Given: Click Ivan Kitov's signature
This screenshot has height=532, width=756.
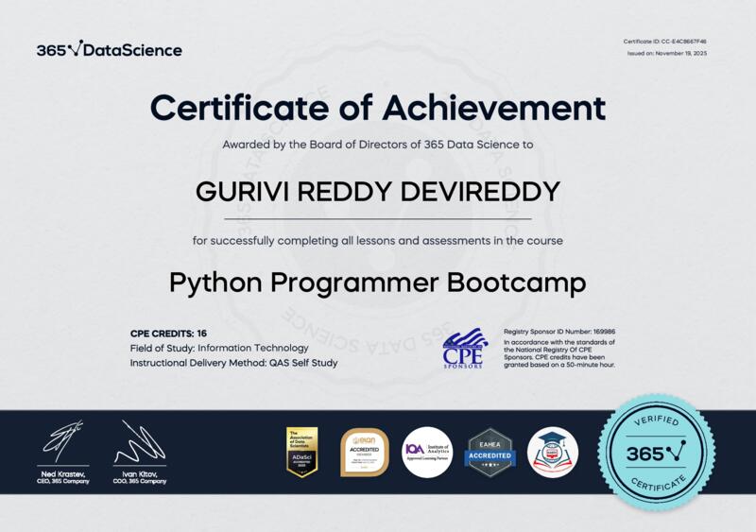Looking at the screenshot, I should coord(139,443).
